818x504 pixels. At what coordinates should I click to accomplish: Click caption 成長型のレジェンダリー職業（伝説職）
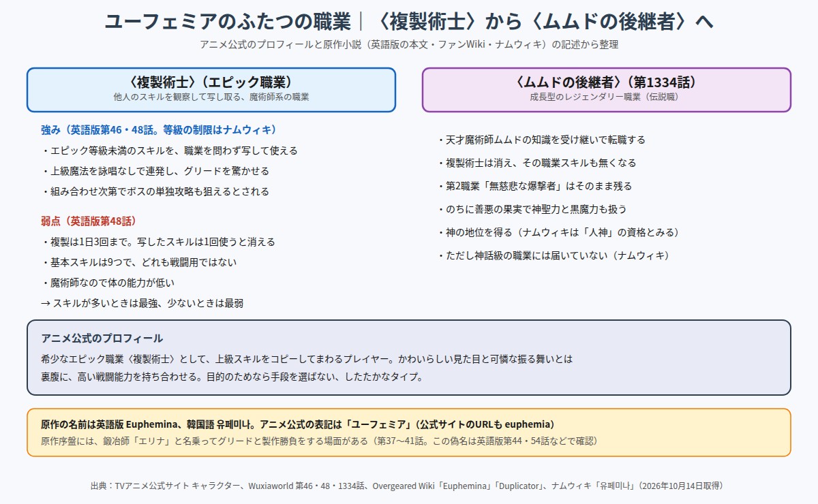[607, 97]
